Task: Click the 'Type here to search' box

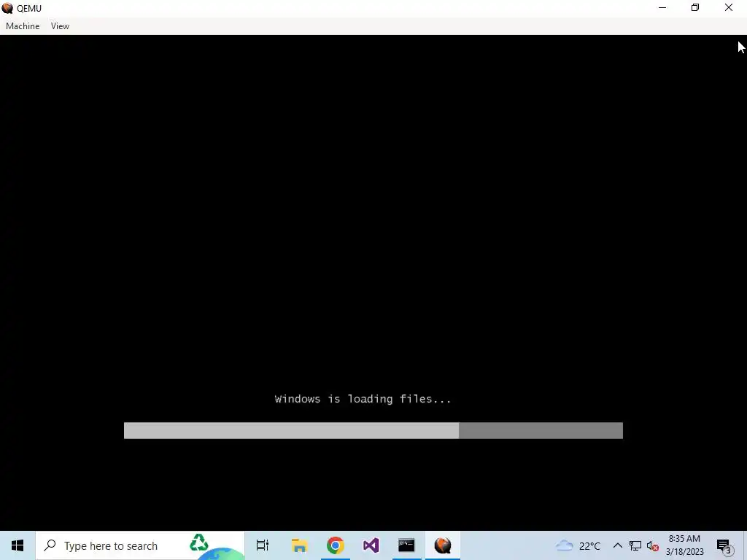Action: (x=140, y=545)
